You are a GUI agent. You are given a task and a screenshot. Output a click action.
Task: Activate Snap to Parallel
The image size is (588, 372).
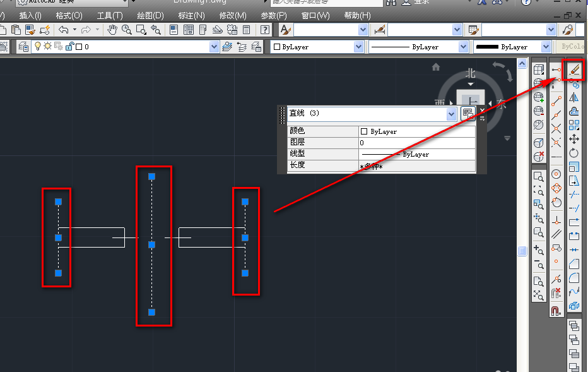[x=556, y=234]
